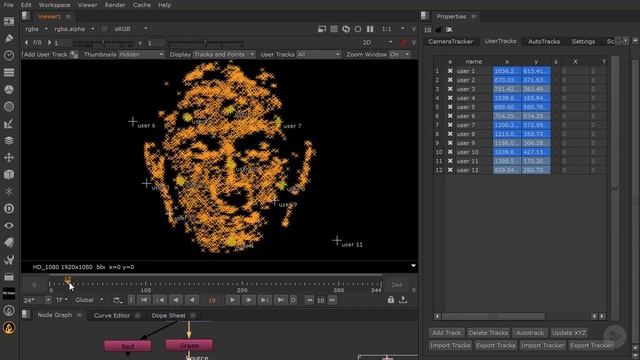Open the Display Tracks and Points dropdown
The width and height of the screenshot is (640, 360).
click(x=224, y=54)
